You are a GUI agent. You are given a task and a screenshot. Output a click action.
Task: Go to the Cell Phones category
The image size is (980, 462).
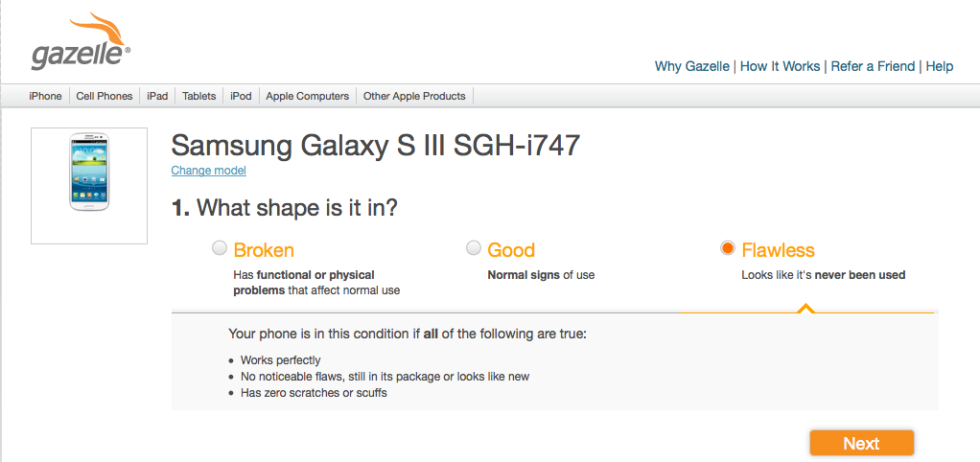click(x=105, y=96)
